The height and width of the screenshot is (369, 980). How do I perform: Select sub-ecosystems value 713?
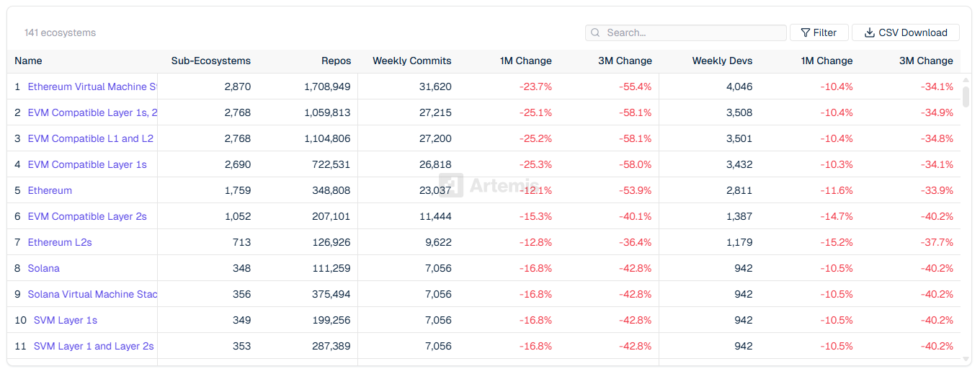pyautogui.click(x=242, y=242)
